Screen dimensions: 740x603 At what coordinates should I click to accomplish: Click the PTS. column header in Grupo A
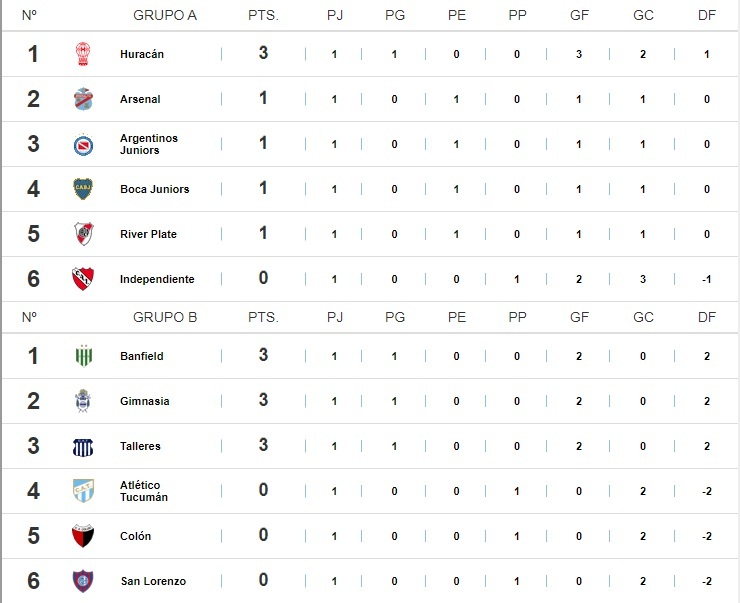263,16
